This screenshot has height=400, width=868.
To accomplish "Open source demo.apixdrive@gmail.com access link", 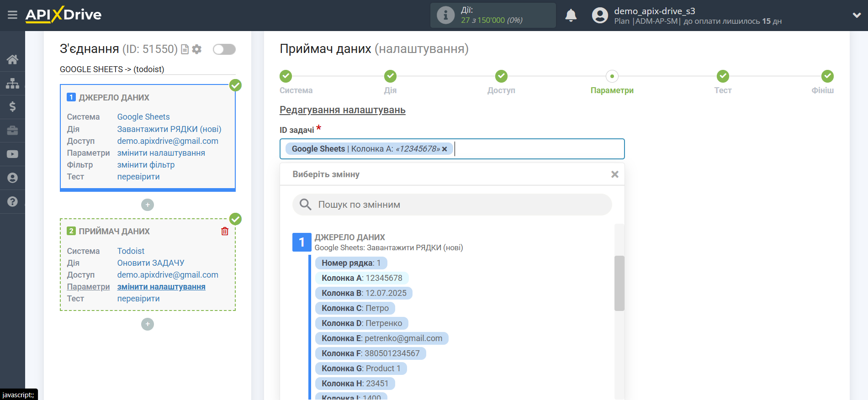I will pyautogui.click(x=168, y=141).
